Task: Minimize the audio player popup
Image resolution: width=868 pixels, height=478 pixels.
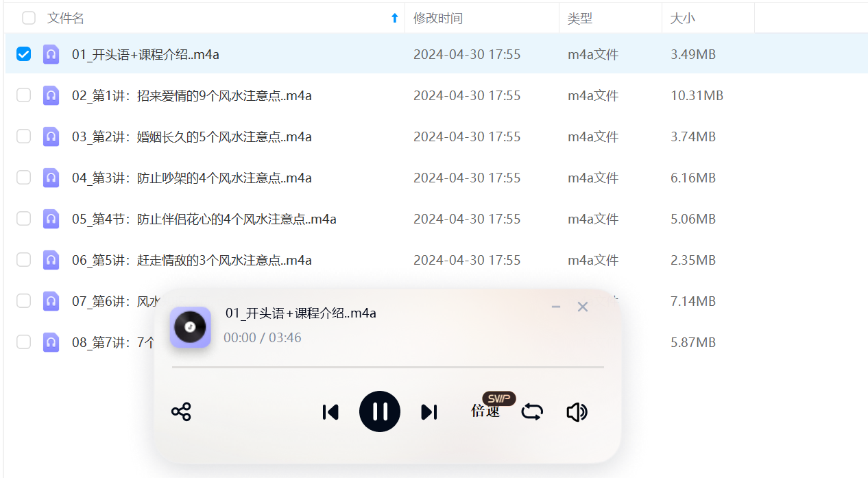Action: click(556, 307)
